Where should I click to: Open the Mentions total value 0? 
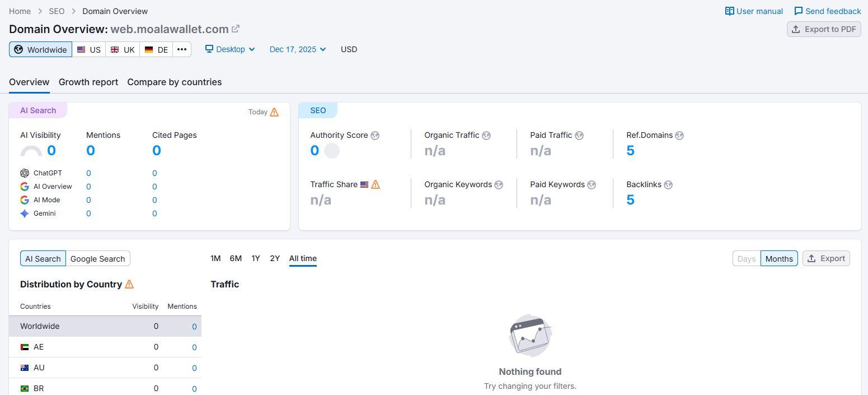[x=91, y=151]
